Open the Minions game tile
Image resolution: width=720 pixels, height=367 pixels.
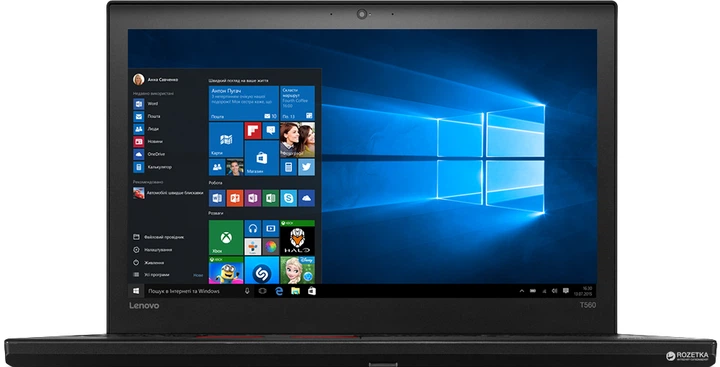click(226, 271)
